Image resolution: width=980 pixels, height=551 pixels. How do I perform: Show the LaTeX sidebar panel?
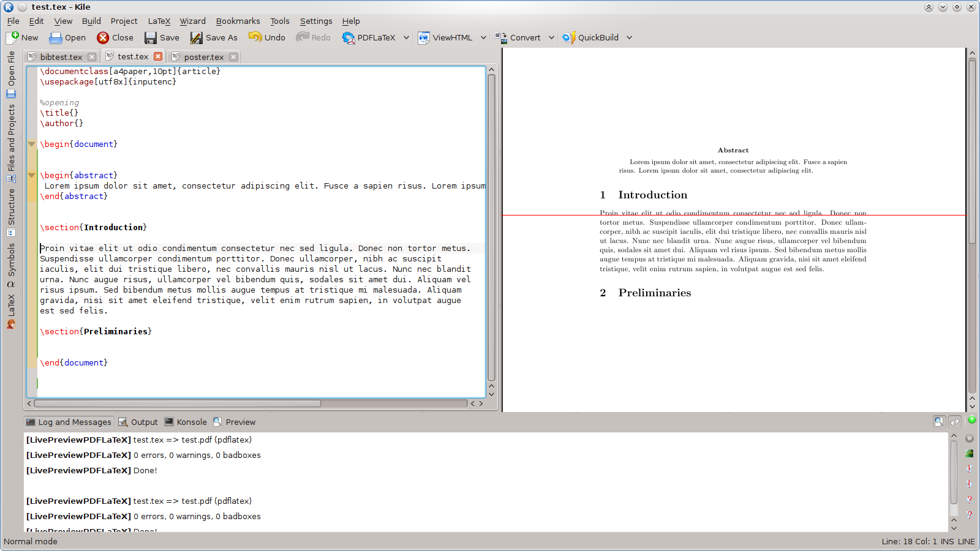(11, 312)
